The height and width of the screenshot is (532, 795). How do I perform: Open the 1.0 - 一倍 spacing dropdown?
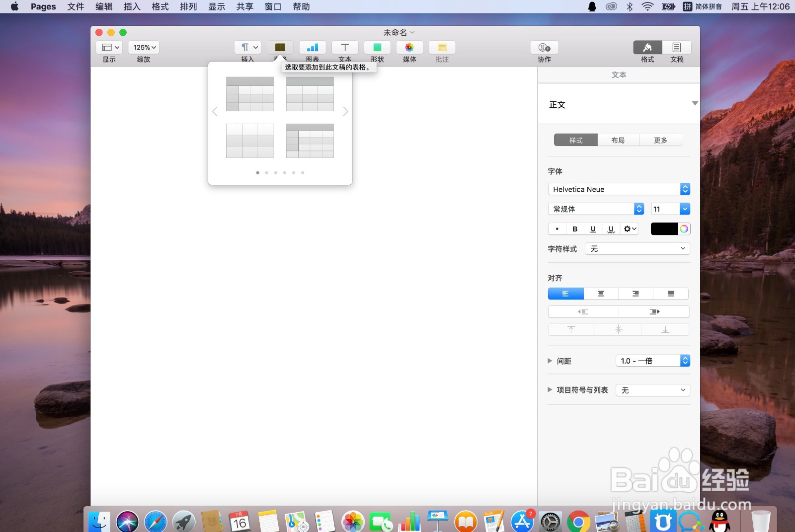pos(653,361)
